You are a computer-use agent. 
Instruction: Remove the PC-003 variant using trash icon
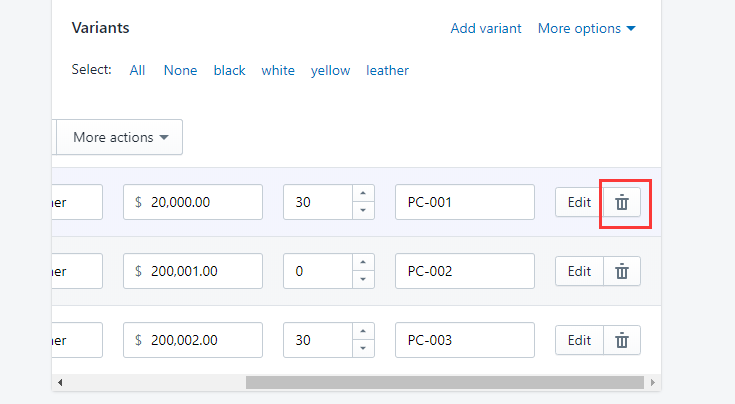622,340
